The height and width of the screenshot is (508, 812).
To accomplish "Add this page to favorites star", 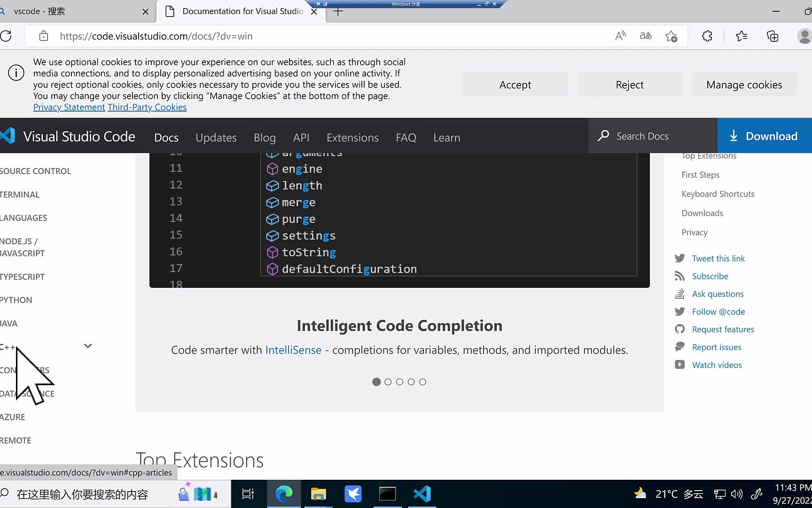I will click(671, 36).
